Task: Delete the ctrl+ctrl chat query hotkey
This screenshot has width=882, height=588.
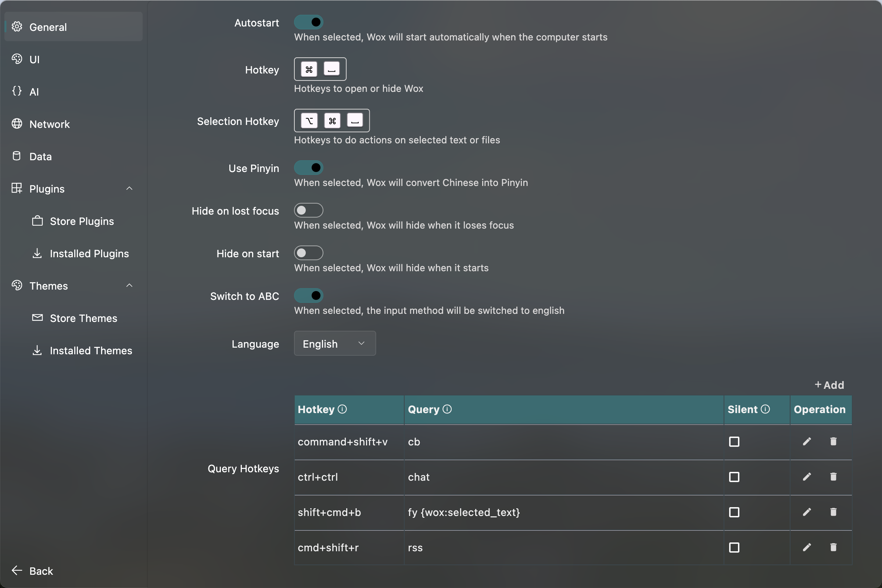Action: pyautogui.click(x=833, y=477)
